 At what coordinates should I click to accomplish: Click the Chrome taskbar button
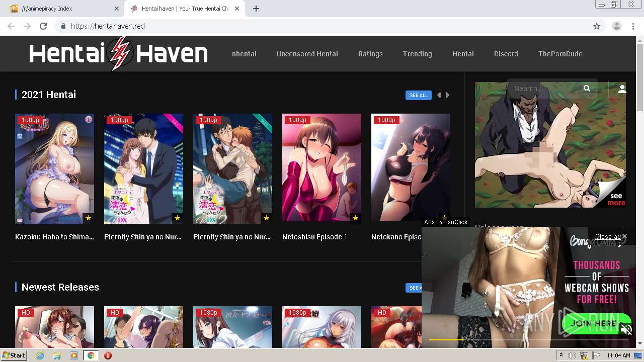point(91,355)
